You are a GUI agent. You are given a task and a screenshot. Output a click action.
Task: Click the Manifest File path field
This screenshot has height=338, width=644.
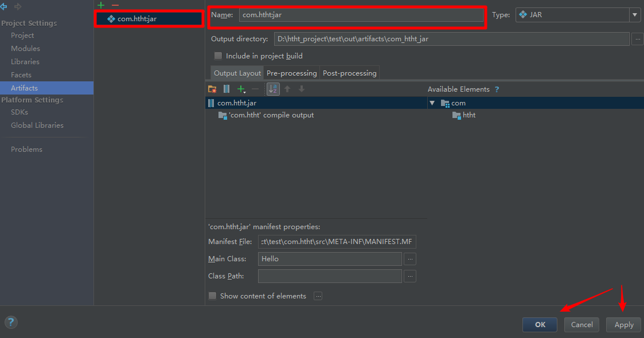[337, 242]
